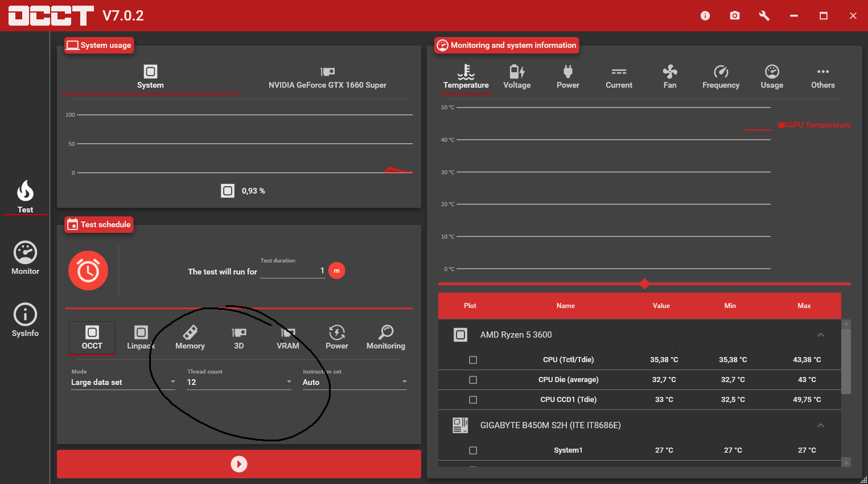Select the System usage tab
The image size is (868, 484).
coord(150,77)
